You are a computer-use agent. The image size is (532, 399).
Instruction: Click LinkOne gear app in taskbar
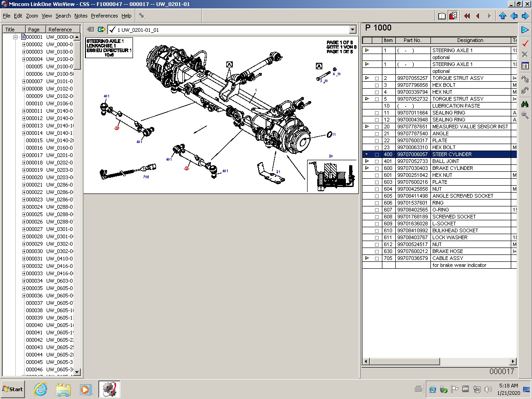[x=109, y=389]
